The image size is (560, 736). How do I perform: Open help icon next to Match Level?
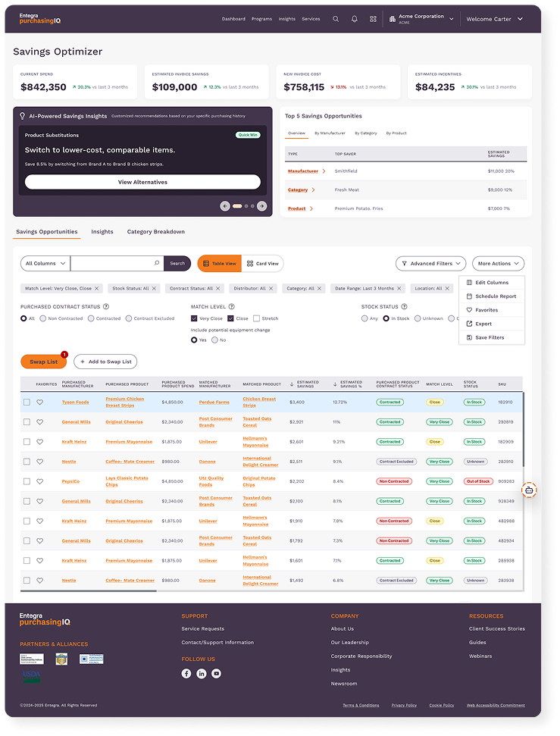pos(231,306)
